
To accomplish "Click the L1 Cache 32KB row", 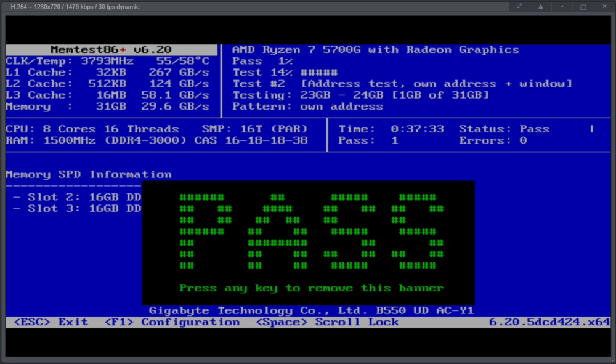I will coord(107,73).
